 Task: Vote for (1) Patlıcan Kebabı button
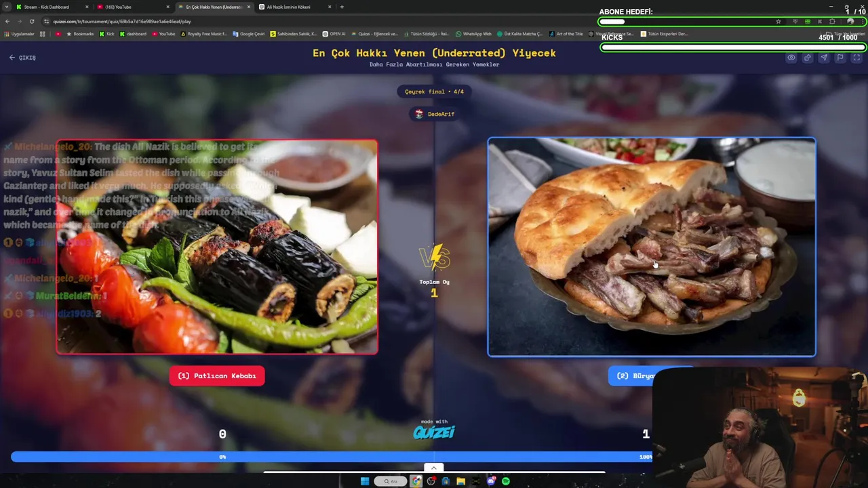click(217, 375)
